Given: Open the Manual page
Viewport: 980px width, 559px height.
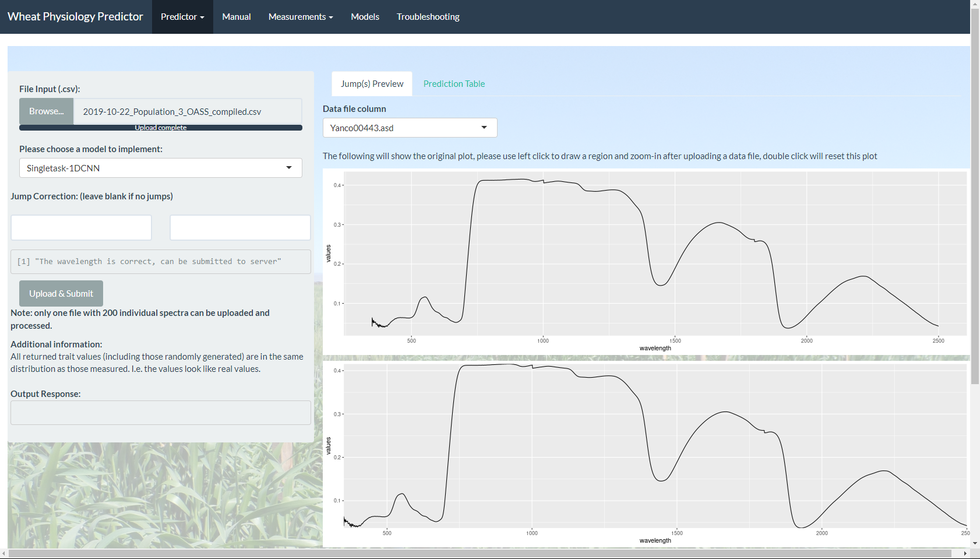Looking at the screenshot, I should coord(236,17).
